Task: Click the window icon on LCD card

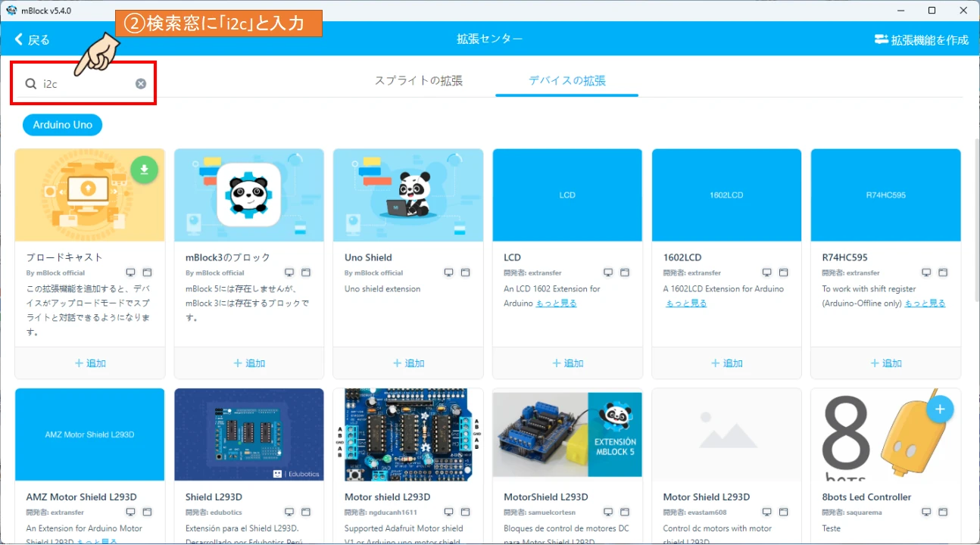Action: click(x=625, y=272)
